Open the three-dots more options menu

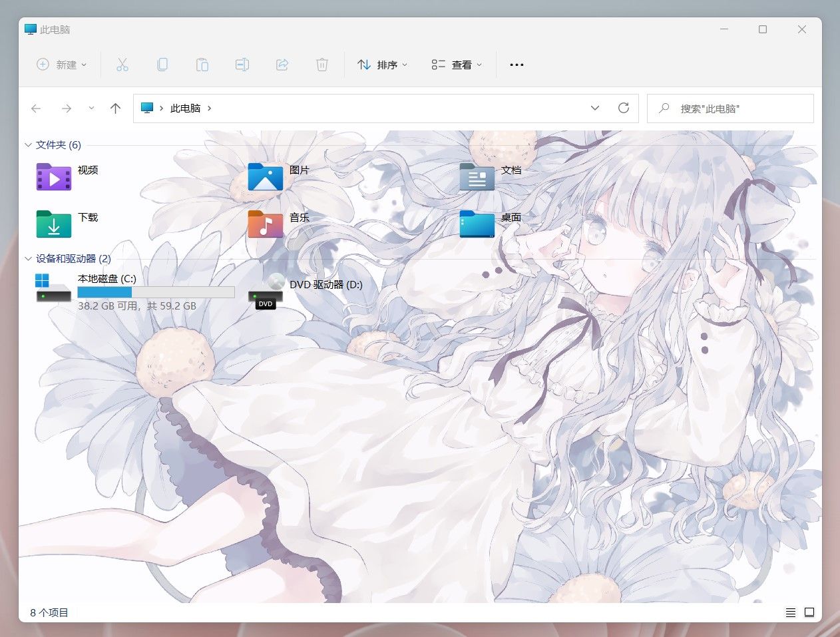click(517, 65)
